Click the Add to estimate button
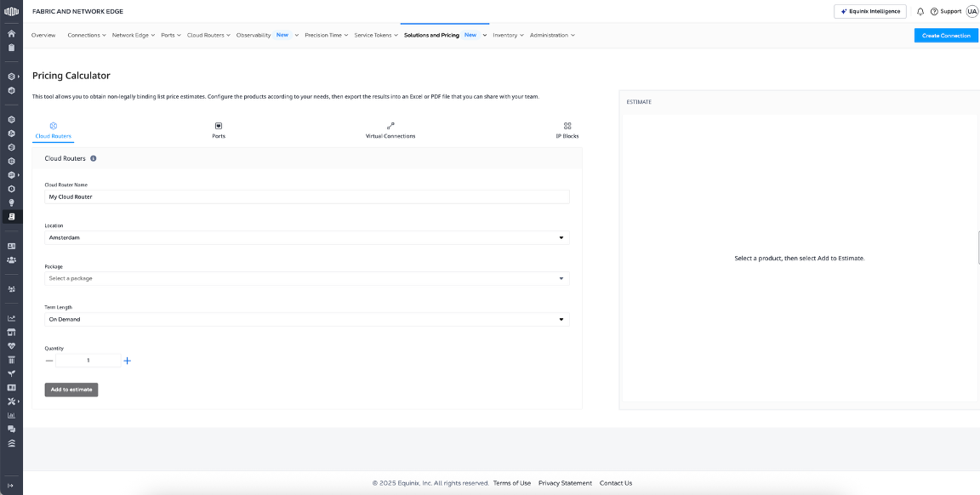980x495 pixels. 71,390
